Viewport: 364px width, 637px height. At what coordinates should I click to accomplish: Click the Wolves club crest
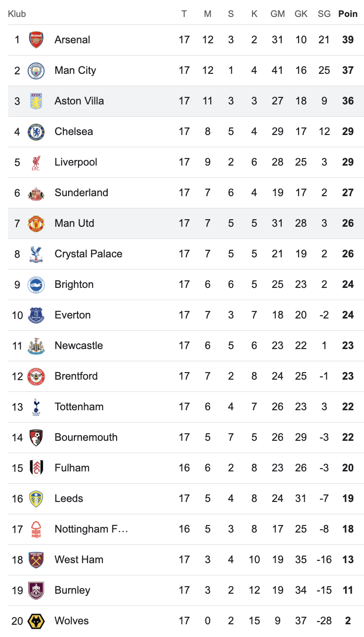click(x=36, y=621)
